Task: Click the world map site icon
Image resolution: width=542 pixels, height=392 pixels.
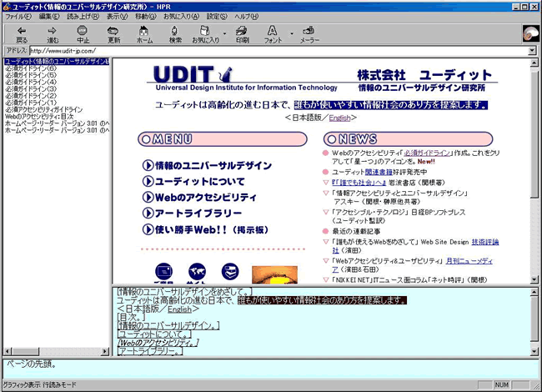Action: 197,272
